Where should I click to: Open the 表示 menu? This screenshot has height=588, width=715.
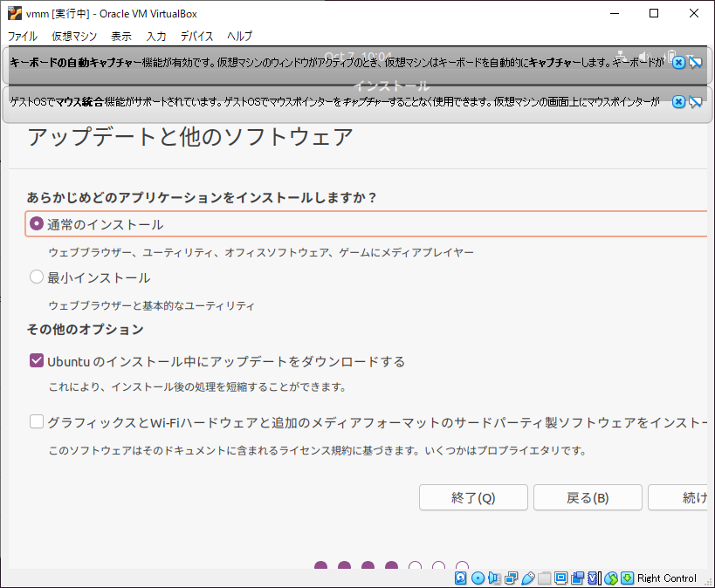121,36
